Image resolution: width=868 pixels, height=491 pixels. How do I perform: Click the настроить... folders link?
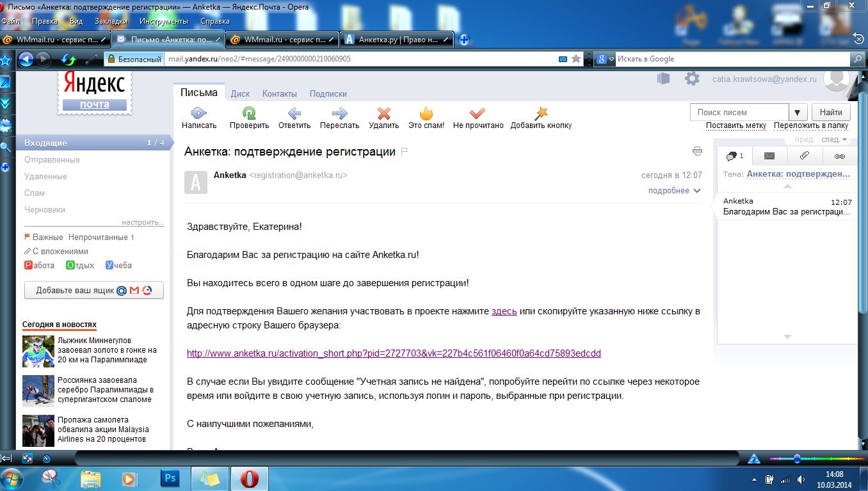coord(143,222)
